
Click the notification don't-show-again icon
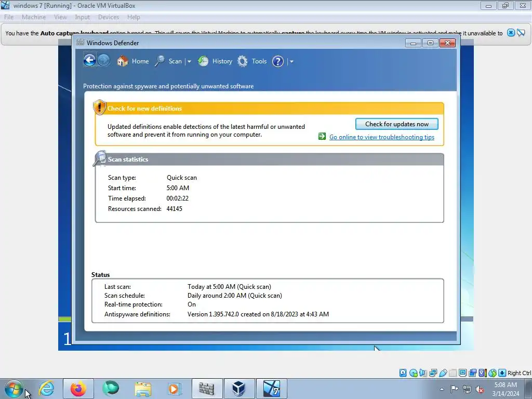tap(521, 33)
